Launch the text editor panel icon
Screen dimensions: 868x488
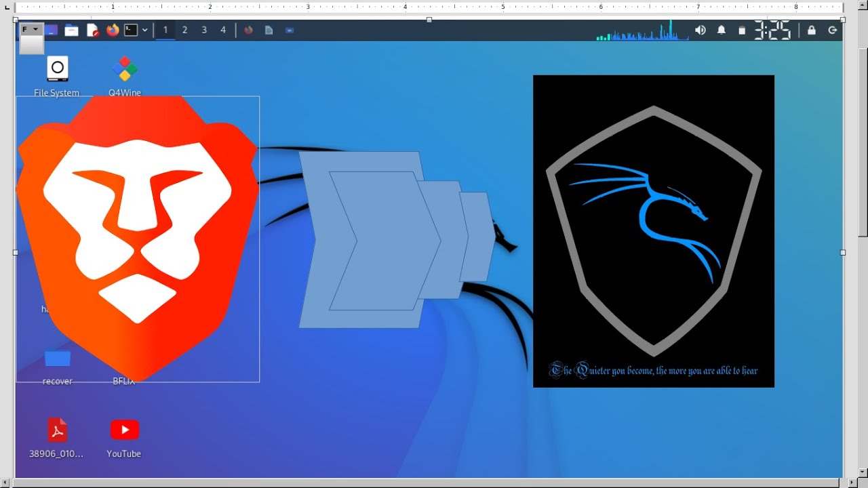click(92, 30)
